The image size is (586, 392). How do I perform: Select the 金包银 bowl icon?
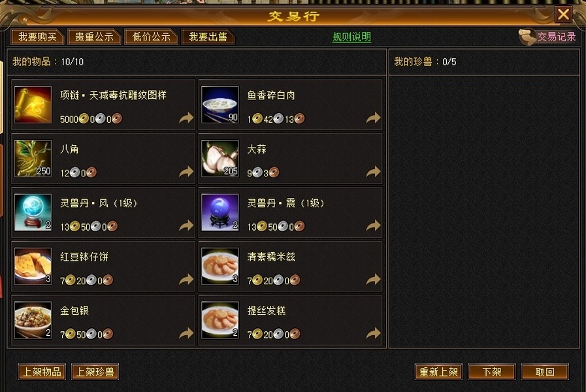click(33, 320)
